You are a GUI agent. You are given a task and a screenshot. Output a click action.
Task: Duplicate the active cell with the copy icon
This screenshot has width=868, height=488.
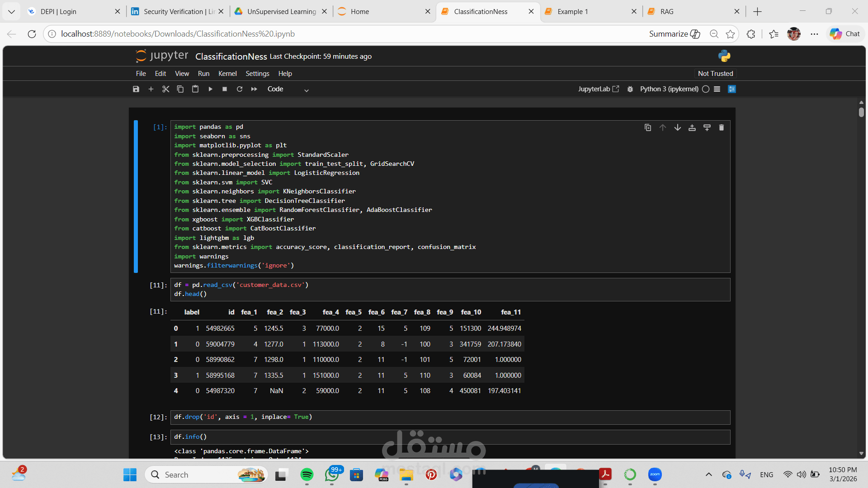pyautogui.click(x=648, y=128)
